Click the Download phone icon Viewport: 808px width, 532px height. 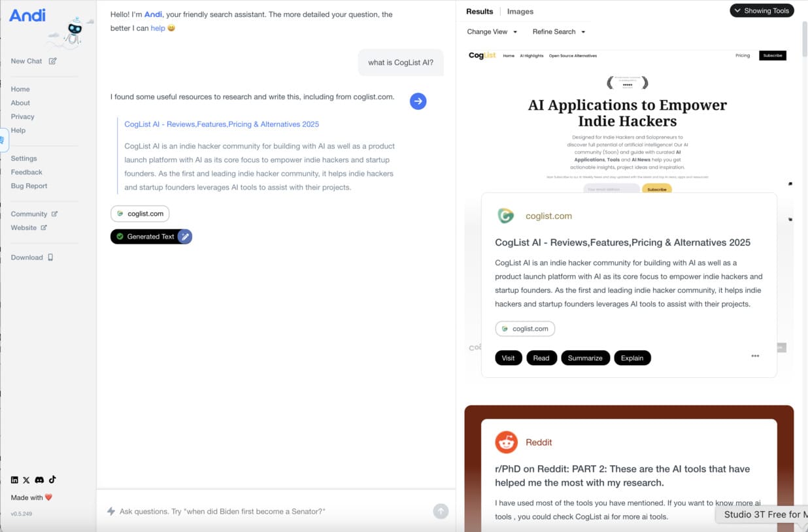pyautogui.click(x=51, y=258)
